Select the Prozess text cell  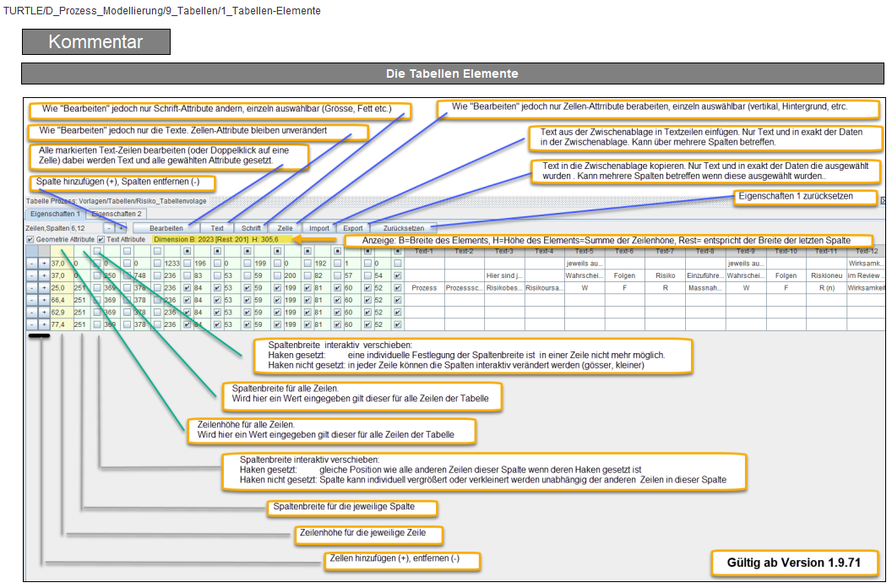tap(424, 288)
